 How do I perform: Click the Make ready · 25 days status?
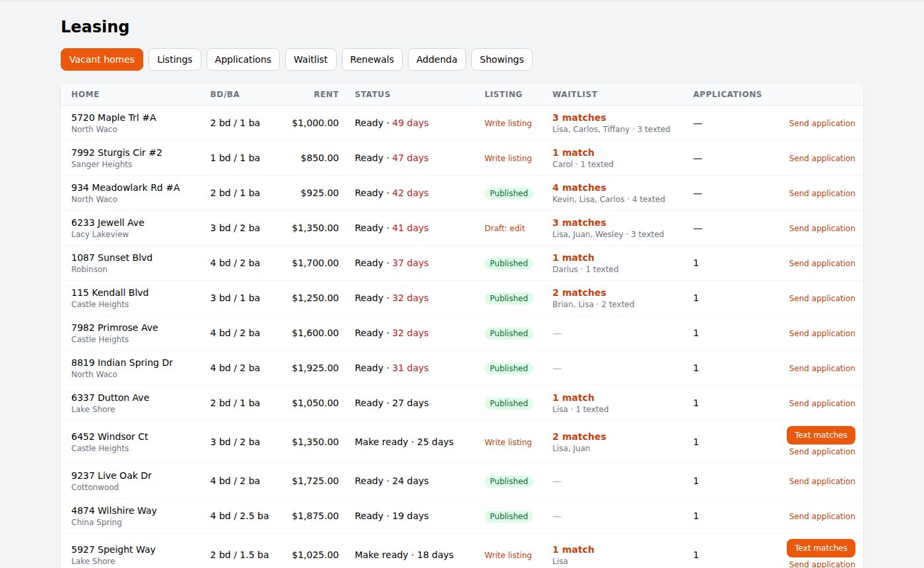point(404,443)
